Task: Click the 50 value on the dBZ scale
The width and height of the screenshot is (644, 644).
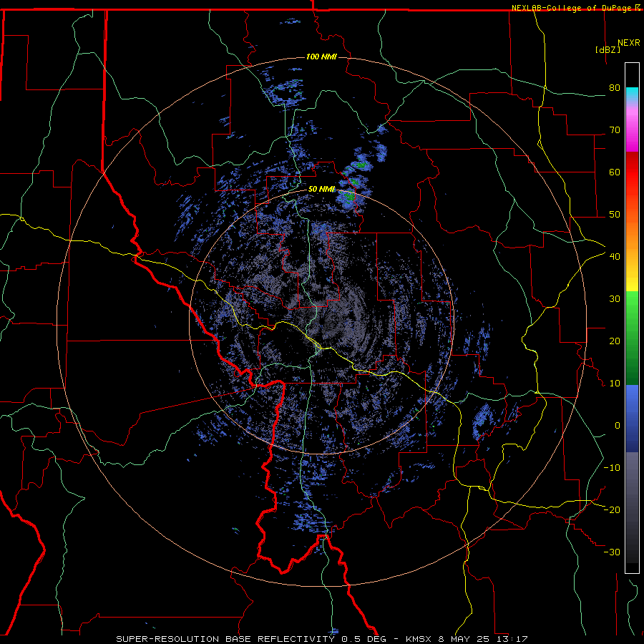Action: pos(615,215)
